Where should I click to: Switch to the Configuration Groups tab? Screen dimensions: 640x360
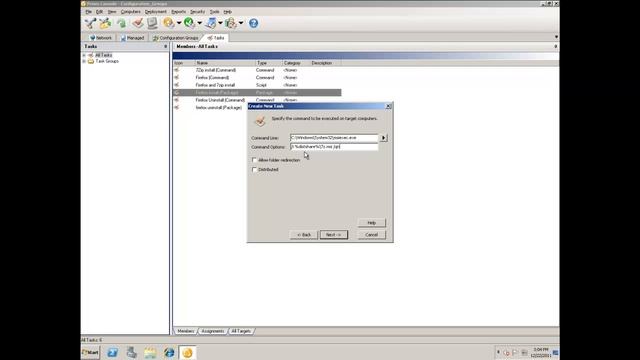(x=176, y=38)
